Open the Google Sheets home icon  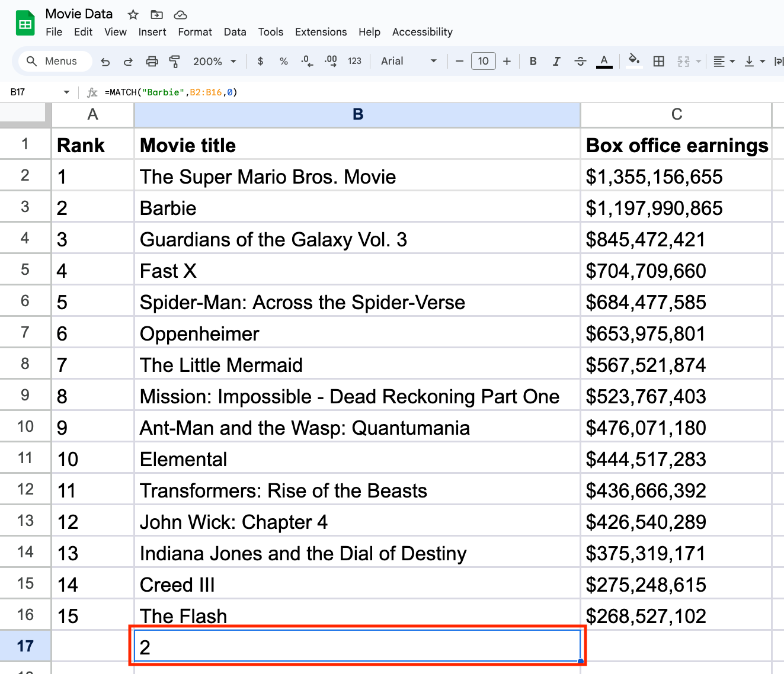tap(25, 24)
